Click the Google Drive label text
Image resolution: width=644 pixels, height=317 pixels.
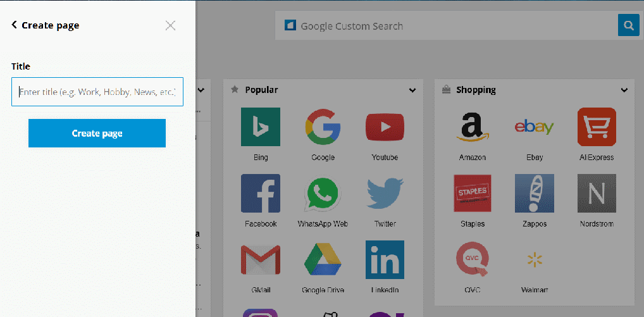pyautogui.click(x=323, y=290)
